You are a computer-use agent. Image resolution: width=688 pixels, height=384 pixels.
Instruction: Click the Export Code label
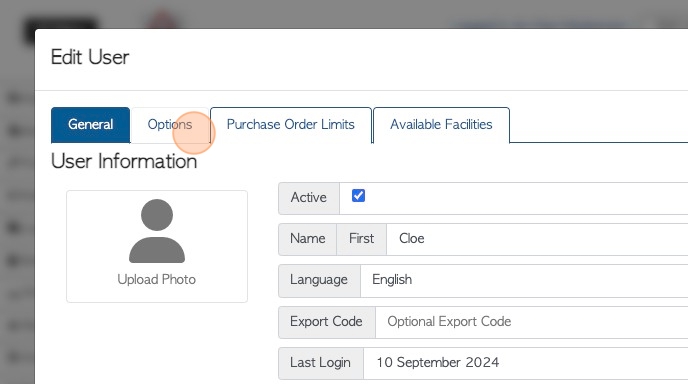coord(326,322)
